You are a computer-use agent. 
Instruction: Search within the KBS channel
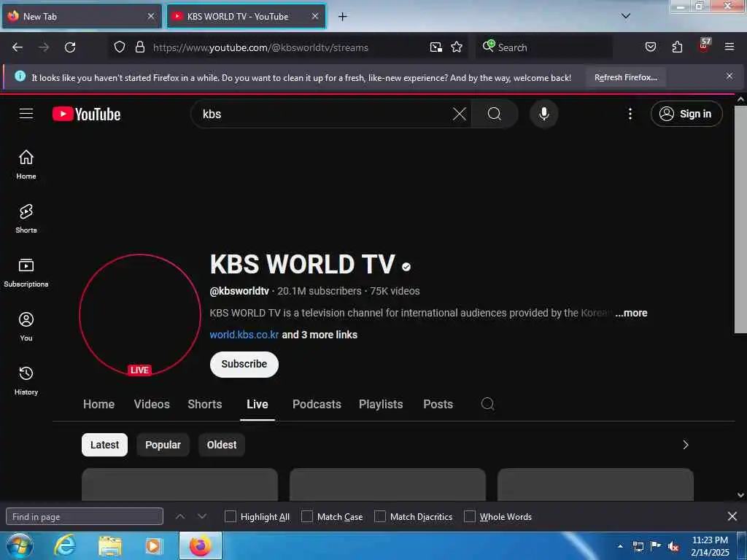tap(487, 404)
